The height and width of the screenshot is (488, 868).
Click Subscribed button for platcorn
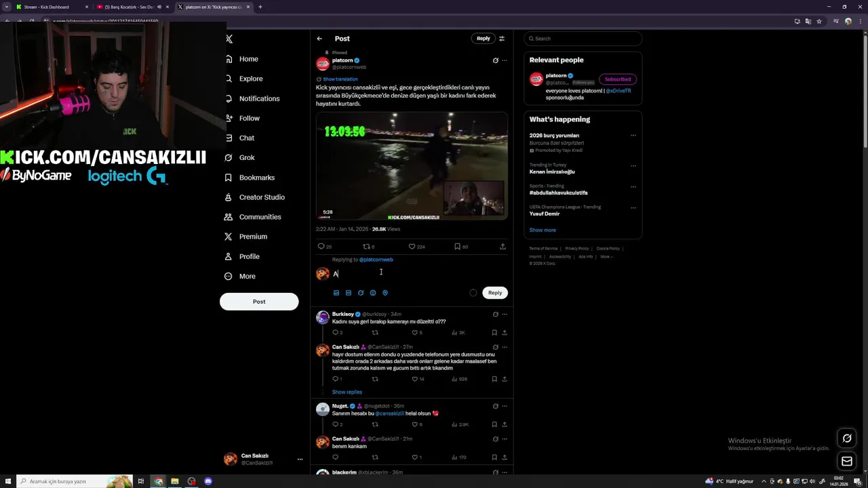point(617,79)
